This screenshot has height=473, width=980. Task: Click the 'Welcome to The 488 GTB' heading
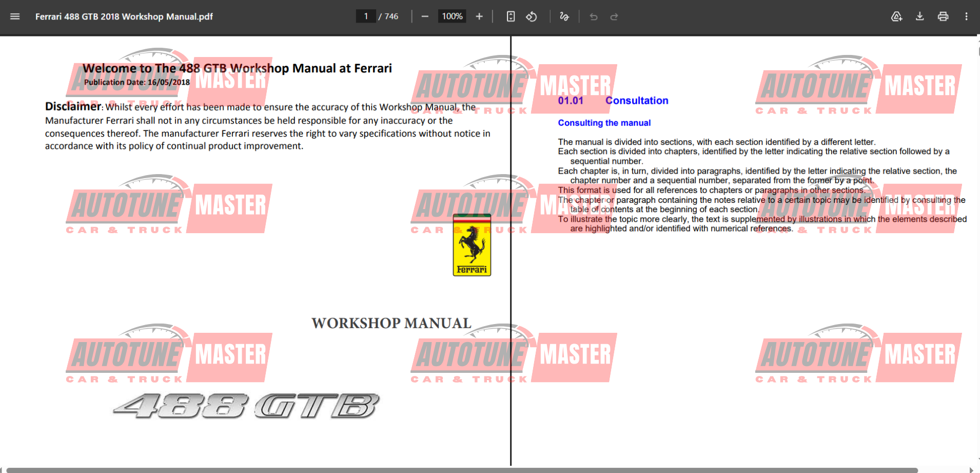tap(238, 68)
